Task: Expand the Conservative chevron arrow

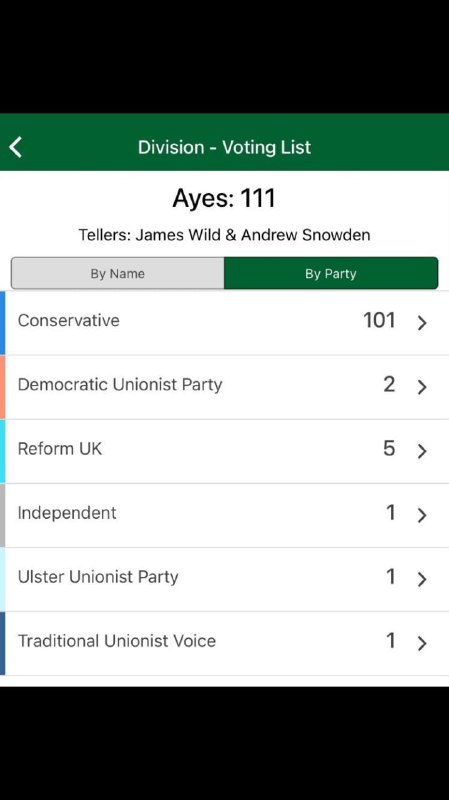Action: click(422, 322)
